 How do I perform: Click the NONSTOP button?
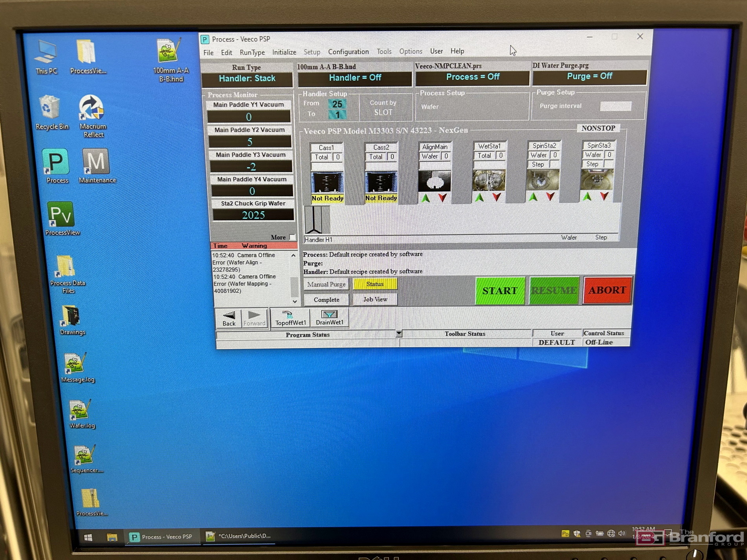coord(598,128)
